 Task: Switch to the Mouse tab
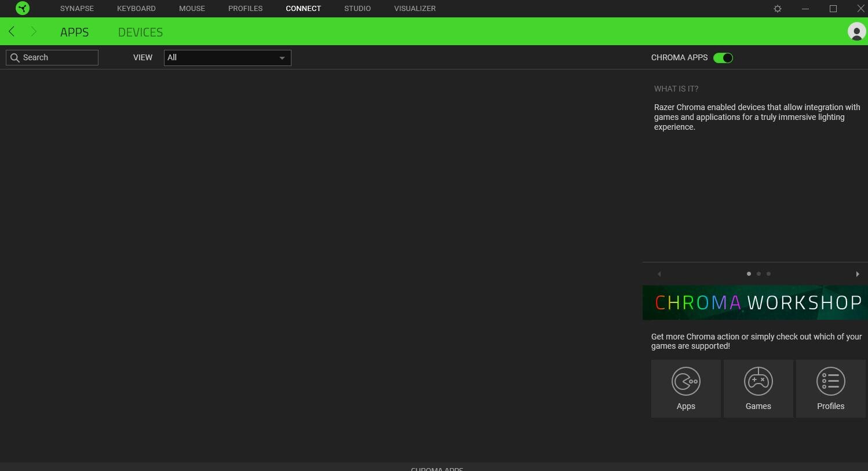192,9
